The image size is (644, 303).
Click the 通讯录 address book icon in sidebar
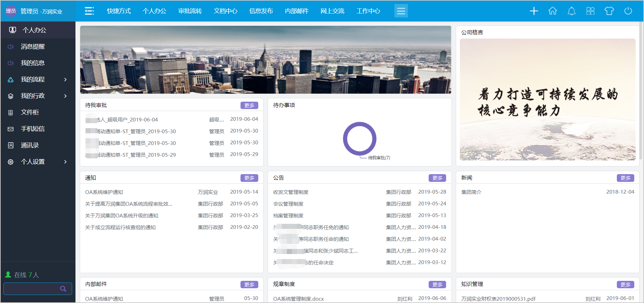[10, 145]
